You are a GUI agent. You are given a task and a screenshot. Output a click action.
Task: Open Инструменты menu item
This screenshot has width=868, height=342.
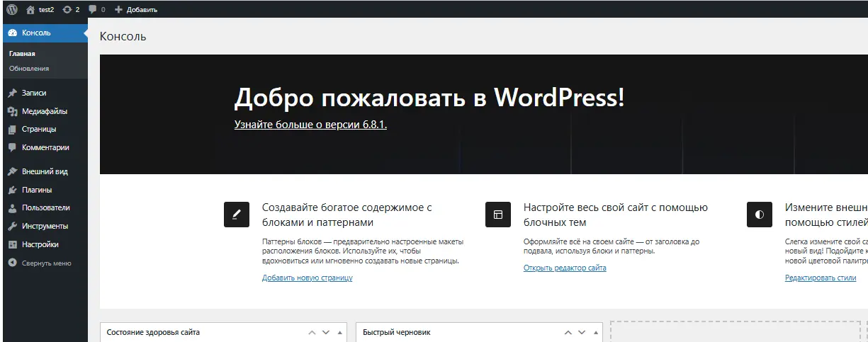point(44,227)
